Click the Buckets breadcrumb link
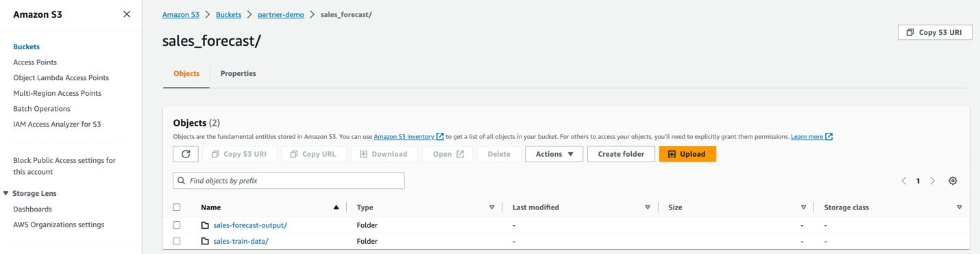The image size is (980, 254). coord(228,14)
